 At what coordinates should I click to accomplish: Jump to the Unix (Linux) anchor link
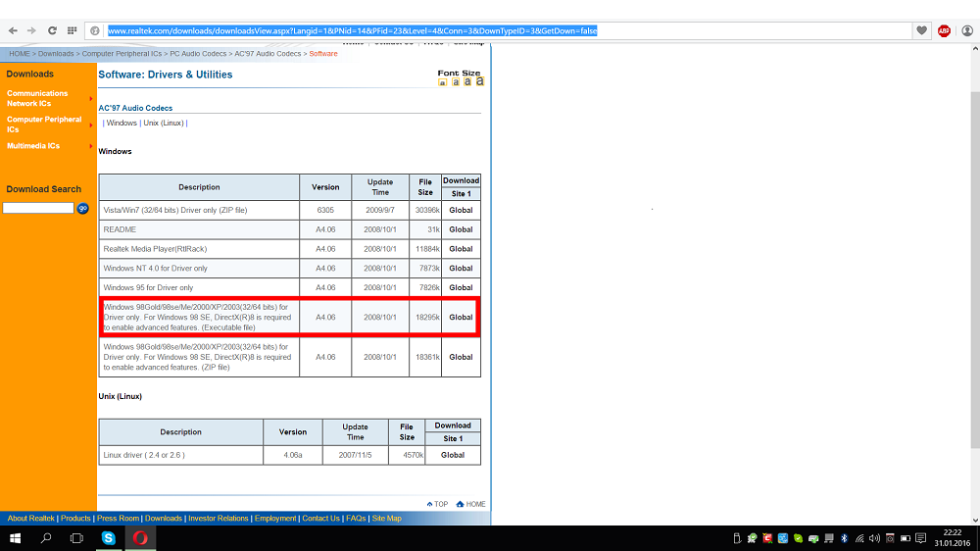pos(164,124)
